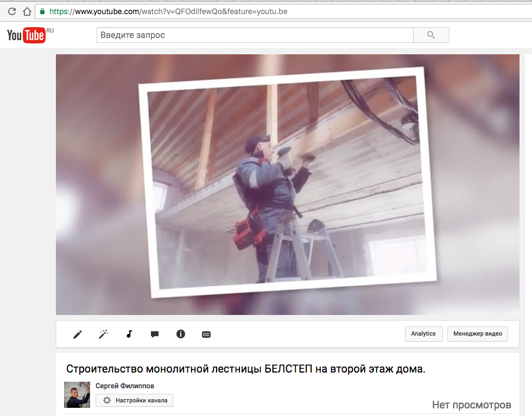532x416 pixels.
Task: Click the channel avatar thumbnail
Action: pos(77,395)
